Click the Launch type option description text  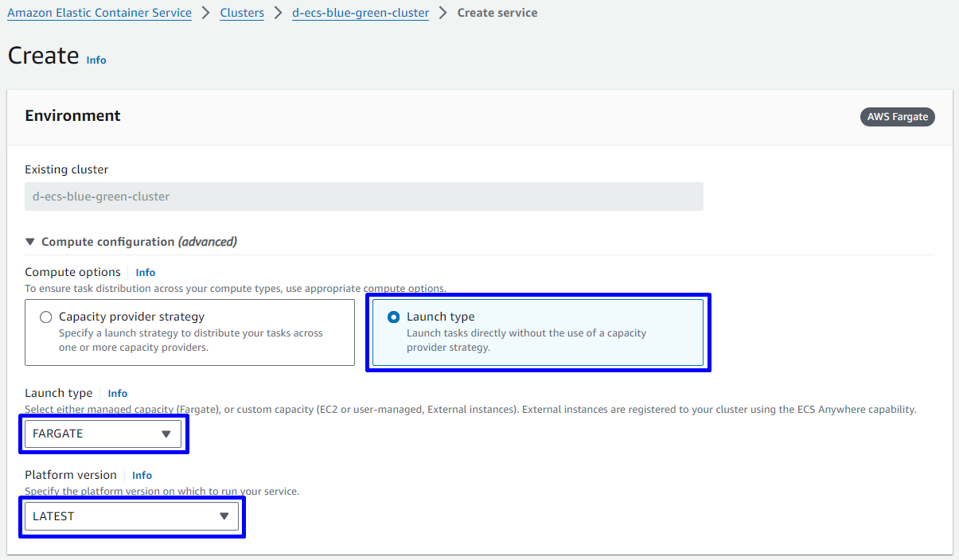click(526, 340)
